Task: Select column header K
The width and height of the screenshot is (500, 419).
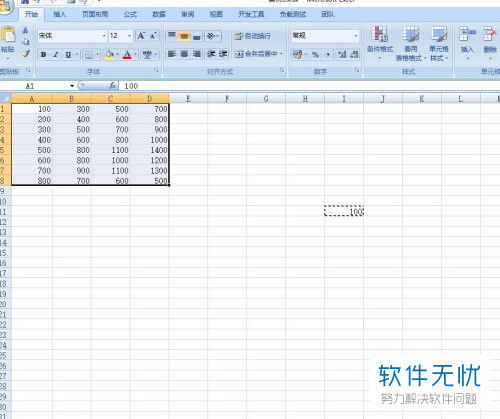Action: (422, 99)
